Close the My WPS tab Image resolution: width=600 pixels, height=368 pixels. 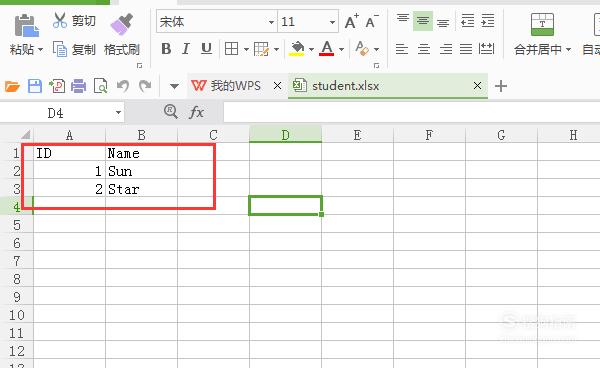[x=277, y=86]
